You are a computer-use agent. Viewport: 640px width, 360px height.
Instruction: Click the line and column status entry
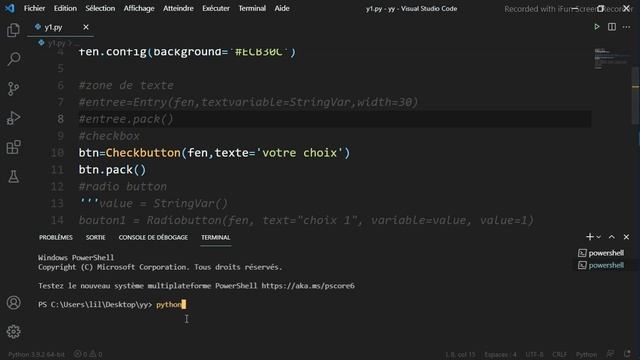point(460,354)
